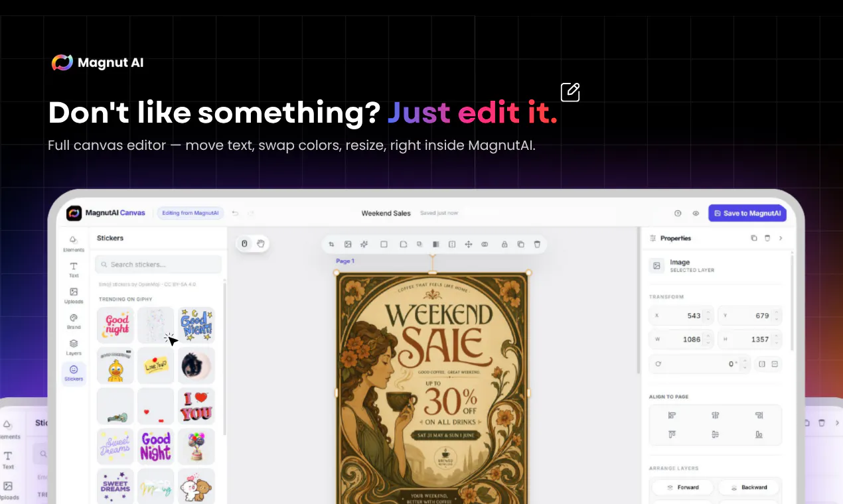Select the blue Good Night sticker

tap(196, 325)
